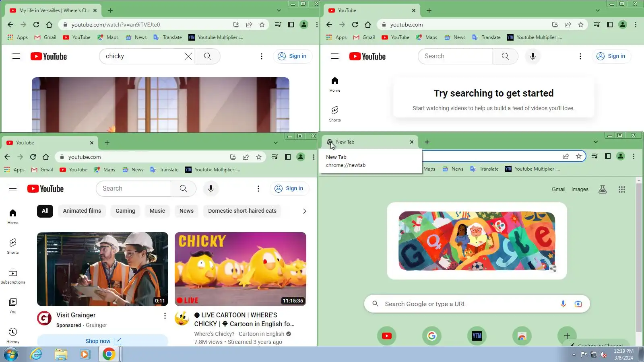Click the 'Shop now' link on Grainger ad
Viewport: 644px width, 362px height.
pos(103,341)
